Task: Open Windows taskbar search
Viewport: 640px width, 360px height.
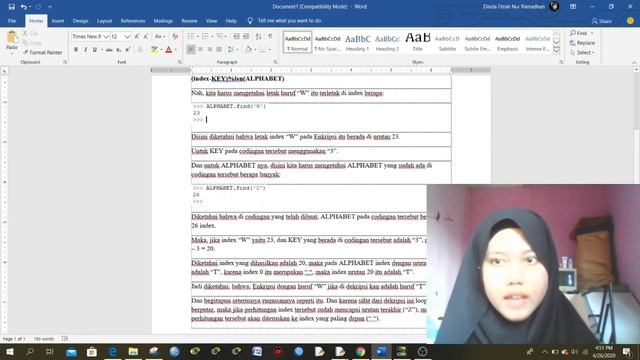Action: point(30,351)
